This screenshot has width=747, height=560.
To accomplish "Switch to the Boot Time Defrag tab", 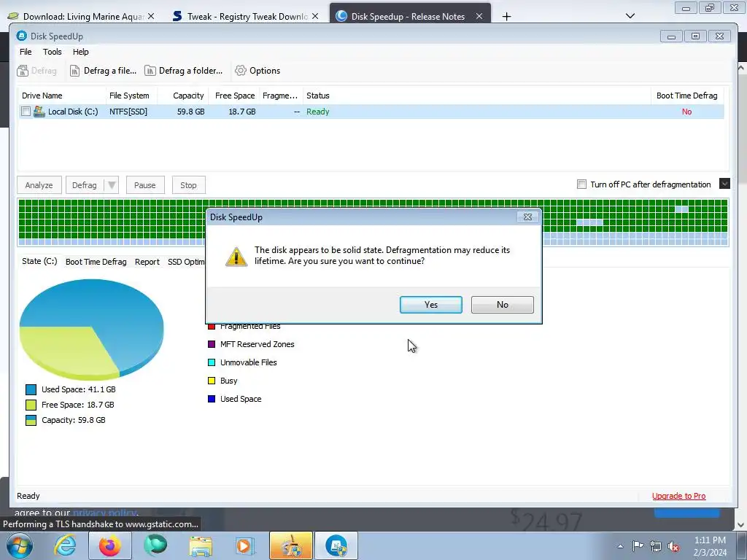I will (x=96, y=262).
